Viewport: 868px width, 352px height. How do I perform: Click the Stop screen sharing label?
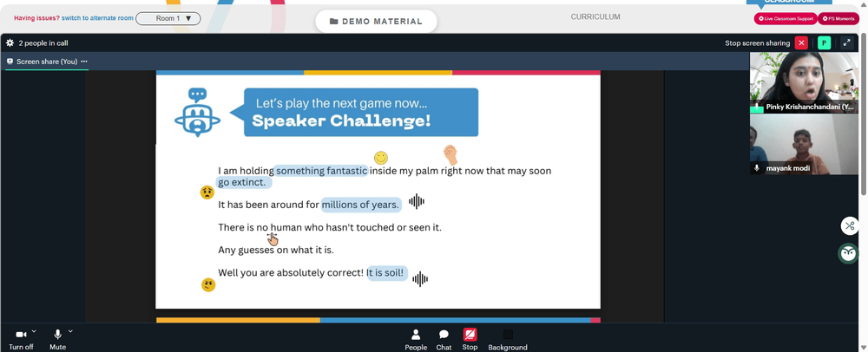[x=757, y=43]
